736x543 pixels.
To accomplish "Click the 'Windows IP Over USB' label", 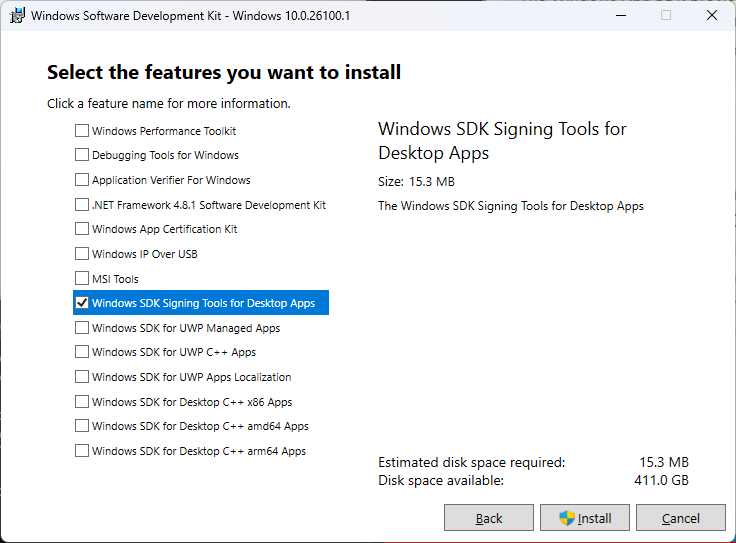I will (145, 254).
